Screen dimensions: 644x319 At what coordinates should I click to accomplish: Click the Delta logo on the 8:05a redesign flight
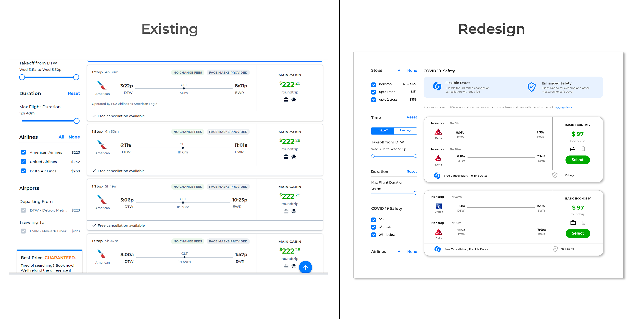click(x=438, y=132)
